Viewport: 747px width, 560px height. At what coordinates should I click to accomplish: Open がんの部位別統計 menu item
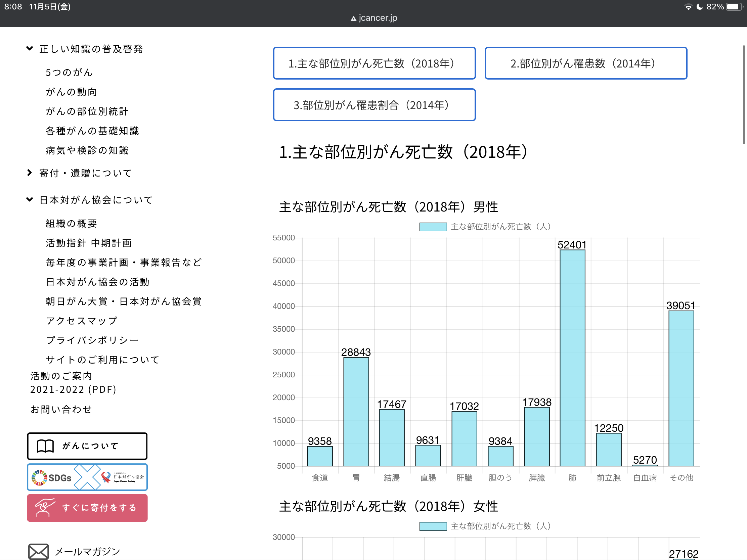87,111
